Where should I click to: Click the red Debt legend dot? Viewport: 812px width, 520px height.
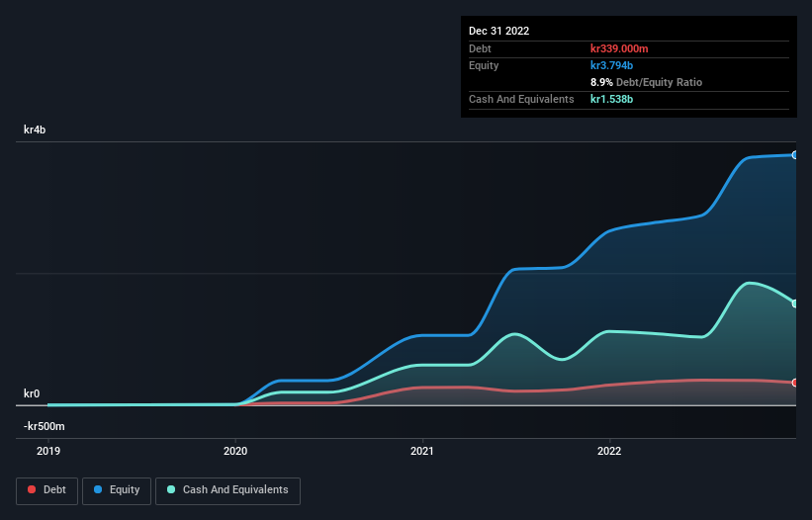[x=32, y=489]
